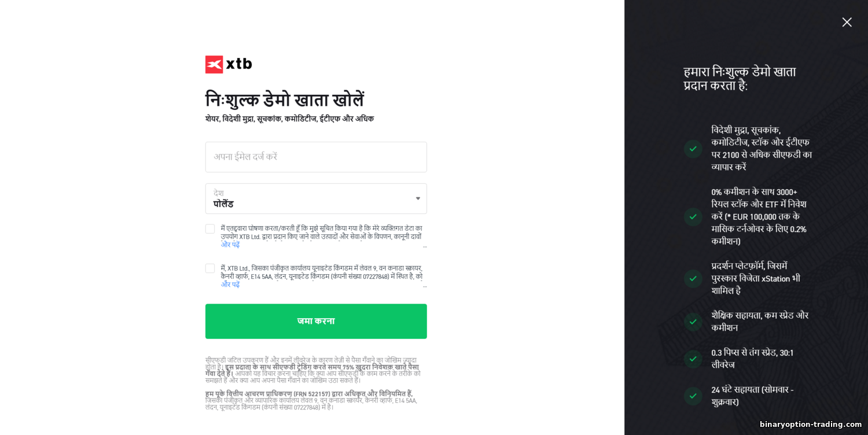Click the green जमा करना submit button
Screen dimensions: 868x435
[x=316, y=321]
